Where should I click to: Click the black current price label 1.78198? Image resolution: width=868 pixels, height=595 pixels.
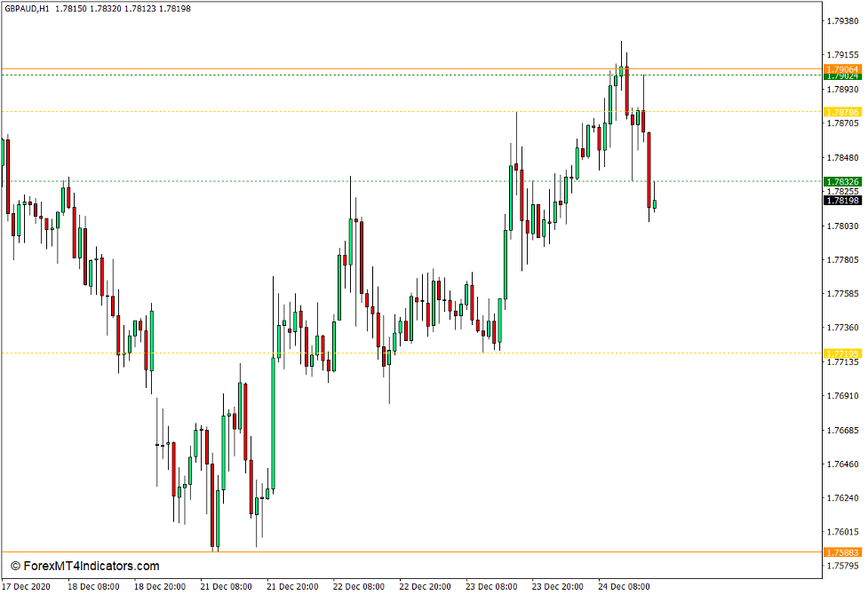click(x=842, y=201)
